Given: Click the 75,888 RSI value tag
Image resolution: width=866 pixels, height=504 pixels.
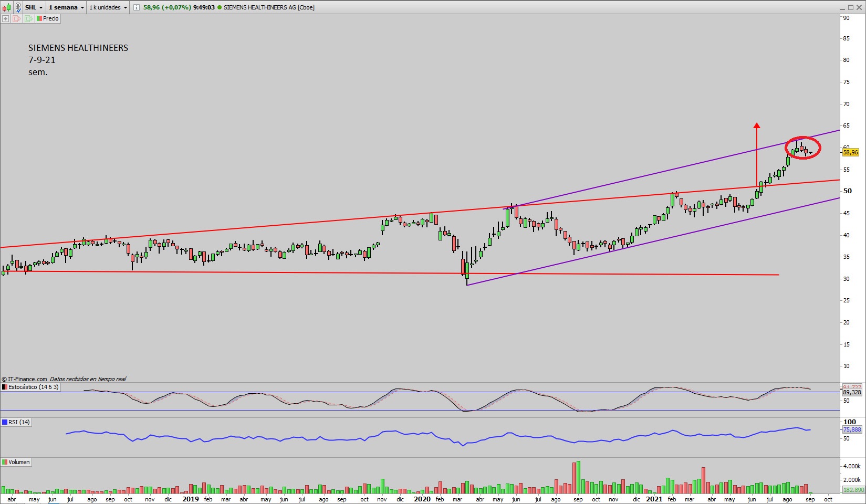Looking at the screenshot, I should click(x=852, y=429).
